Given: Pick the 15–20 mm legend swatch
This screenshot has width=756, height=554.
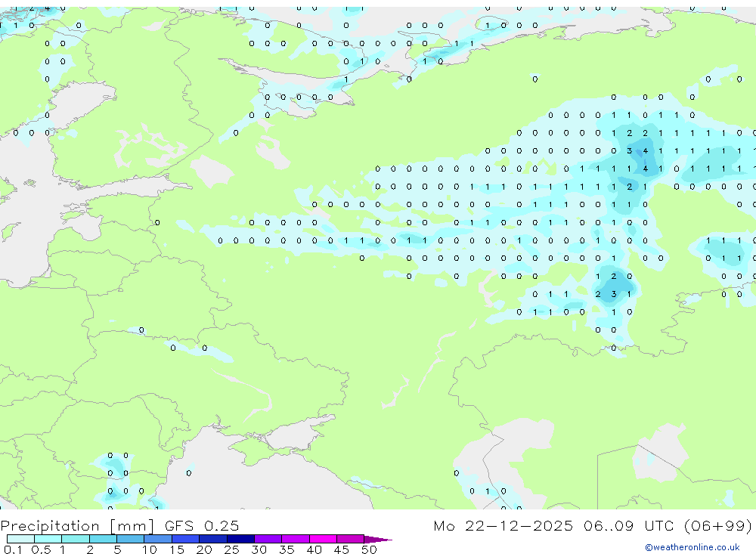Looking at the screenshot, I should tap(186, 539).
